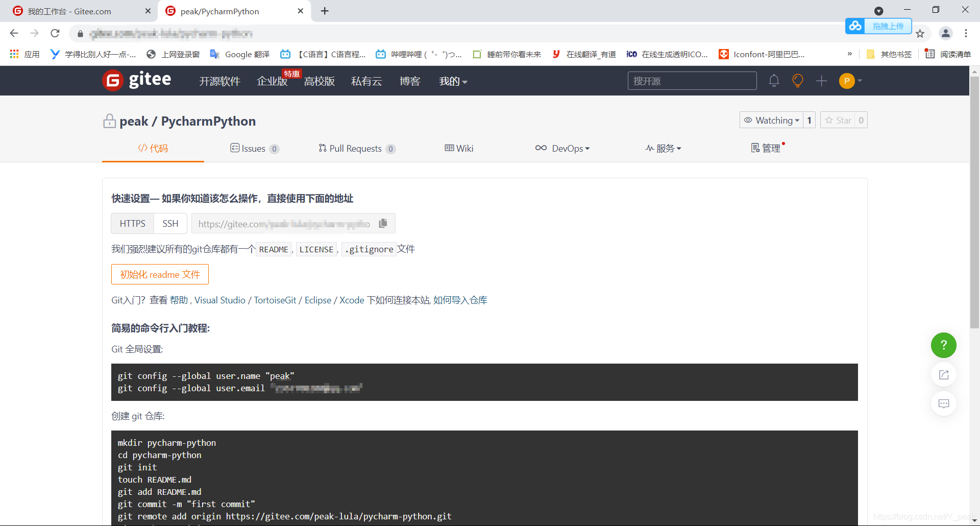
Task: Reload the page
Action: (55, 33)
